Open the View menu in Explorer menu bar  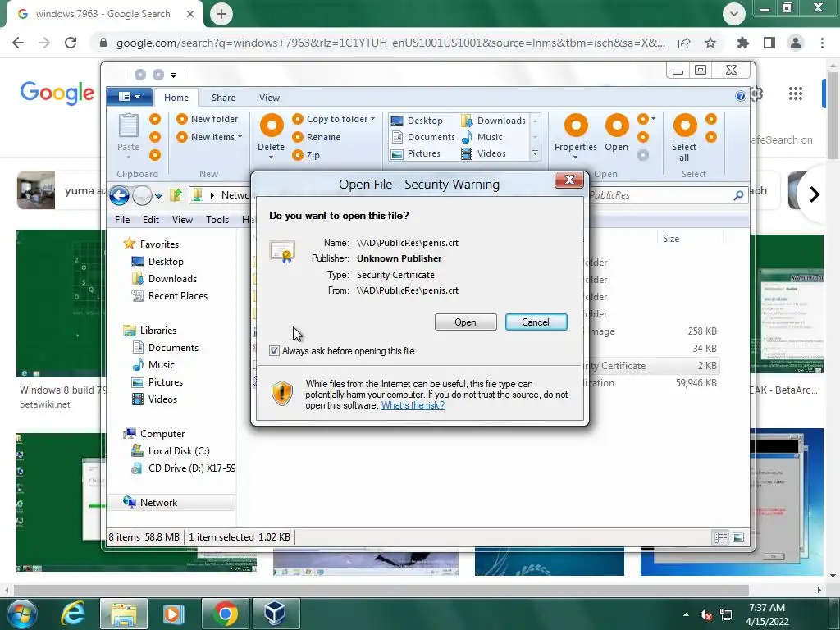pyautogui.click(x=182, y=220)
